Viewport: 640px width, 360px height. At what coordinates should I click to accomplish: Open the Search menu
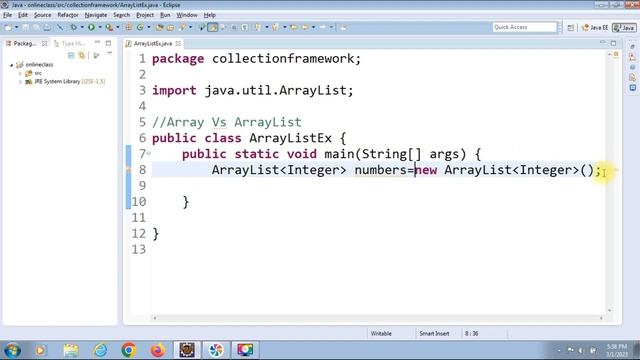[121, 15]
